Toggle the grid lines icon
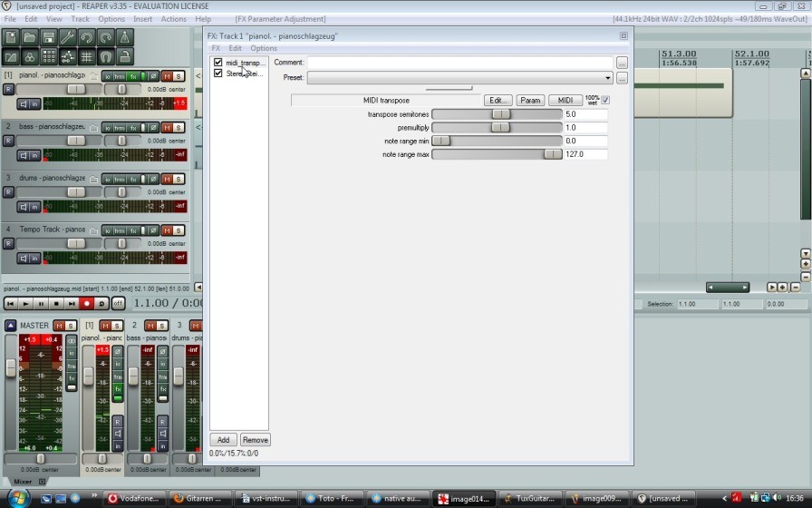Viewport: 812px width, 508px height. [x=86, y=56]
